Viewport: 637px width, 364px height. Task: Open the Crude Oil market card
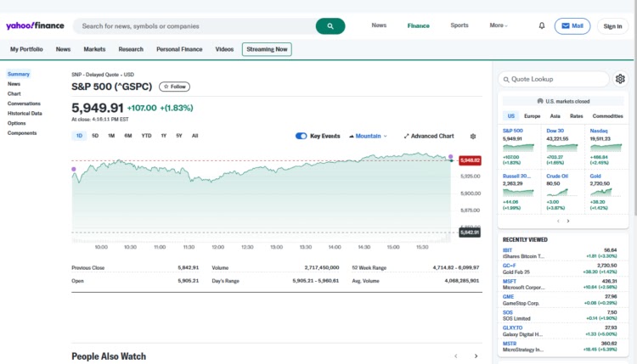pyautogui.click(x=562, y=192)
